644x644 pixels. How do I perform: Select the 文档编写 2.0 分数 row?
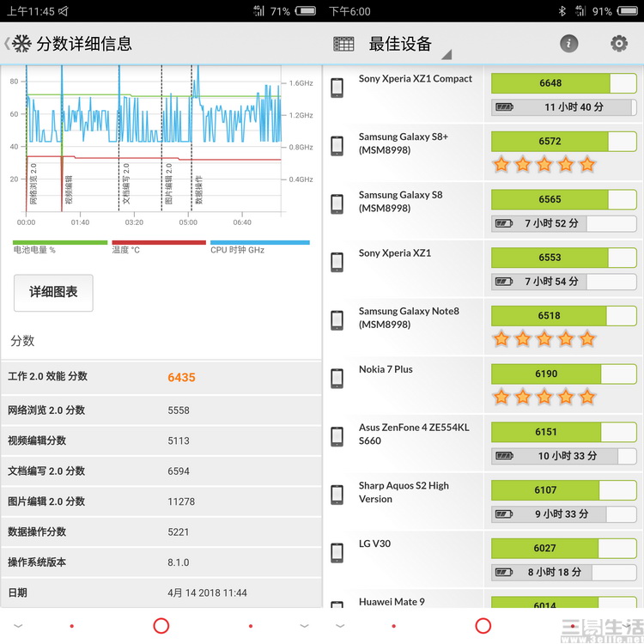(161, 471)
